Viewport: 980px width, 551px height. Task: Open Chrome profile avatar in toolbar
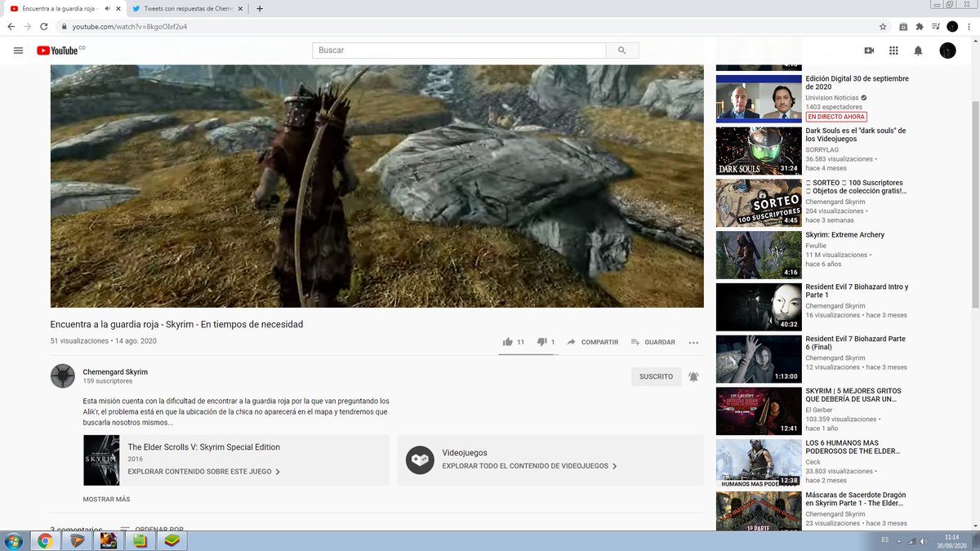click(952, 26)
